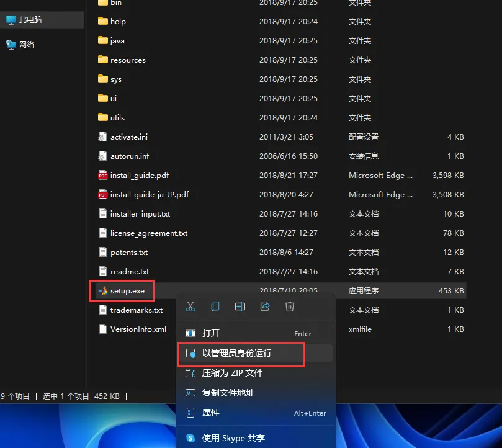
Task: Click the java folder icon
Action: coord(103,40)
